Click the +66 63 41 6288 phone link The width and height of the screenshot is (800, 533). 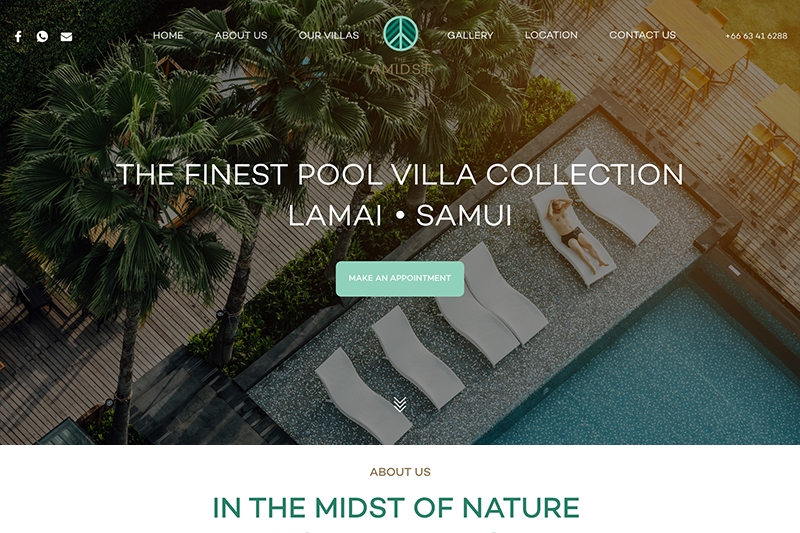(756, 36)
